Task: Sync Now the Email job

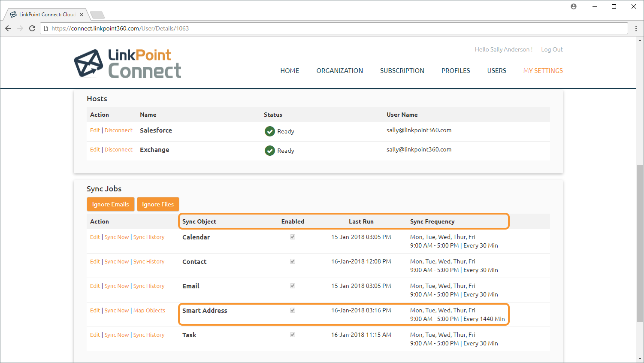Action: (117, 286)
